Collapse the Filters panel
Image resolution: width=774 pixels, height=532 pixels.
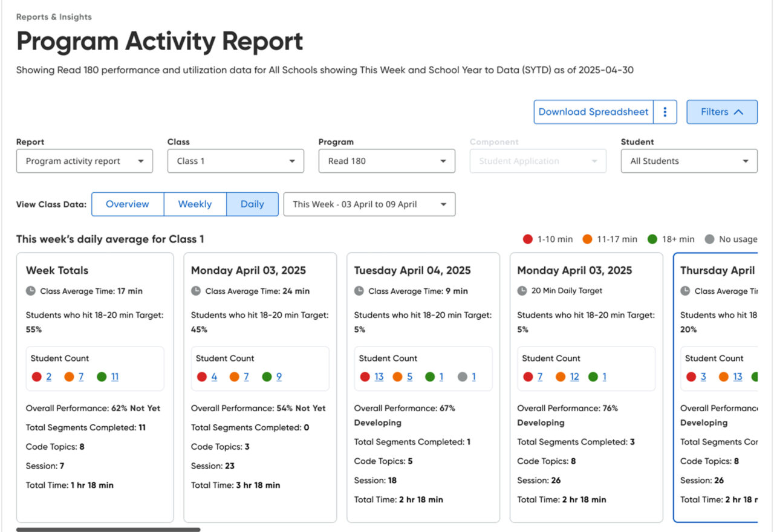pos(722,112)
